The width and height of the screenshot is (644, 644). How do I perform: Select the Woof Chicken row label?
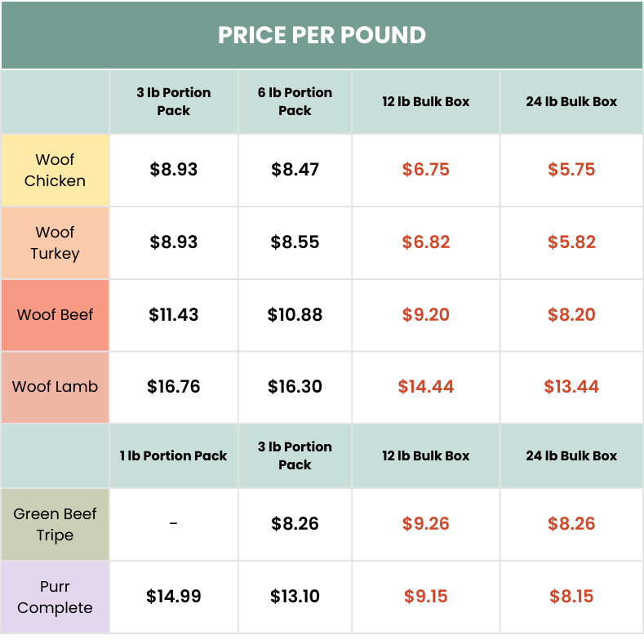pos(55,171)
